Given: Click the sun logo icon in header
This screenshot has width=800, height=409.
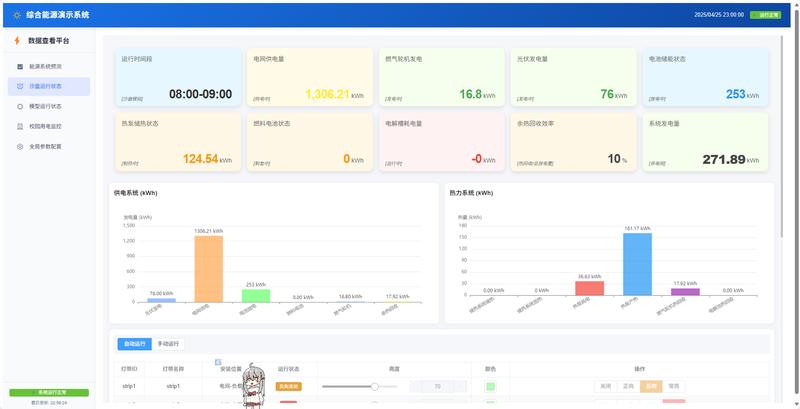Looking at the screenshot, I should pyautogui.click(x=17, y=15).
